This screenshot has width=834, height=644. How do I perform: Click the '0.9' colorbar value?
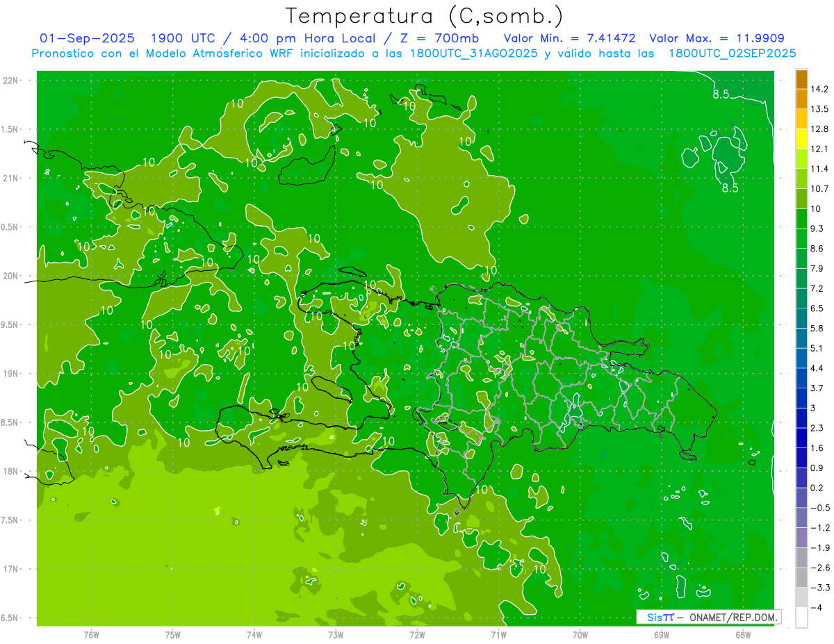[x=817, y=468]
